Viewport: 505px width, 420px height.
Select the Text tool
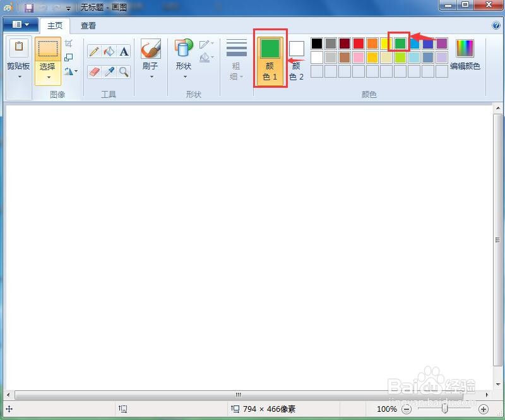124,52
